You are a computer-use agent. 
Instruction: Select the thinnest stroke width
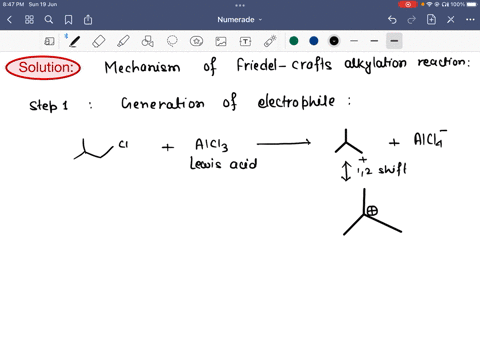(354, 41)
